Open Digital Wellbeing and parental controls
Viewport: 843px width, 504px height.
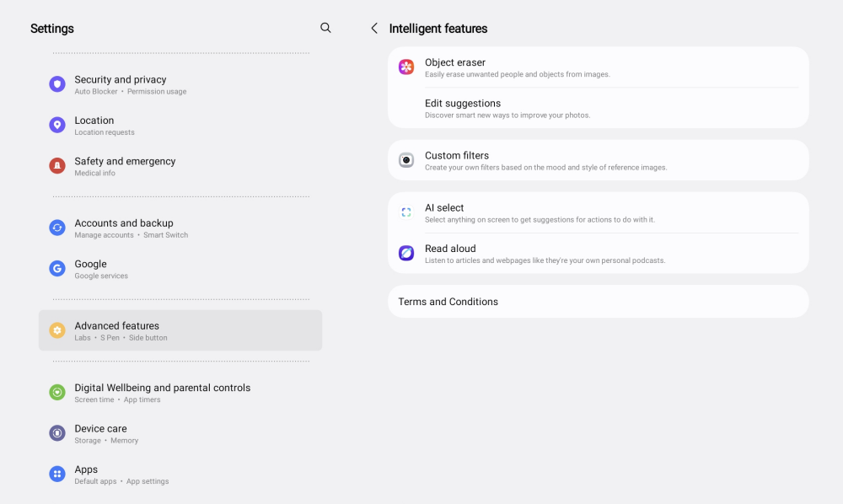163,389
